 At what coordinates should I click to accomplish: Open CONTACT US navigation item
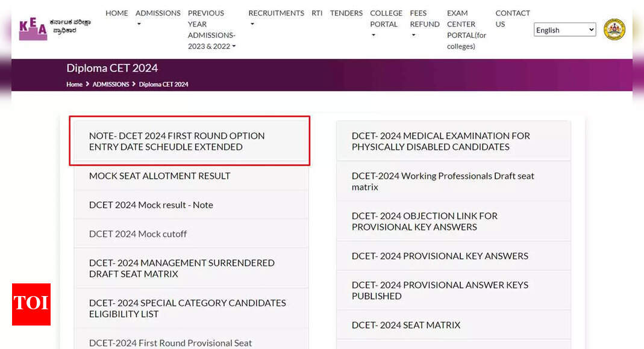pyautogui.click(x=513, y=19)
